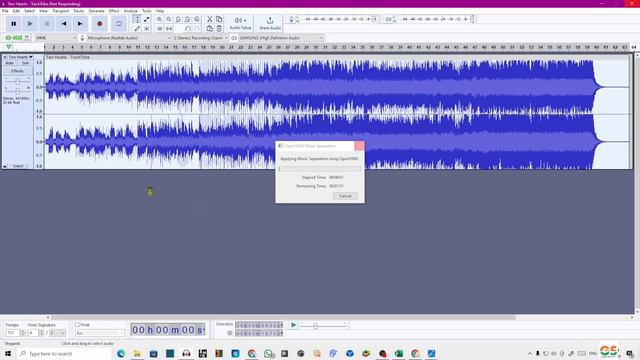Open the Stereo recording channels dropdown

[200, 38]
